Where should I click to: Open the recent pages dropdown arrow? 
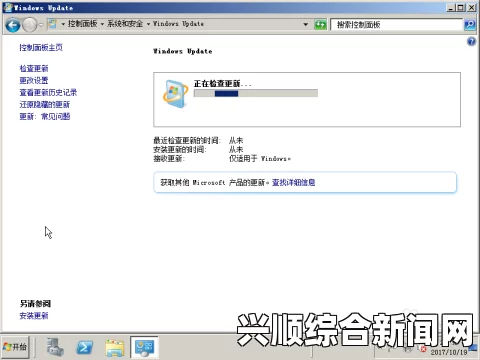tap(41, 25)
